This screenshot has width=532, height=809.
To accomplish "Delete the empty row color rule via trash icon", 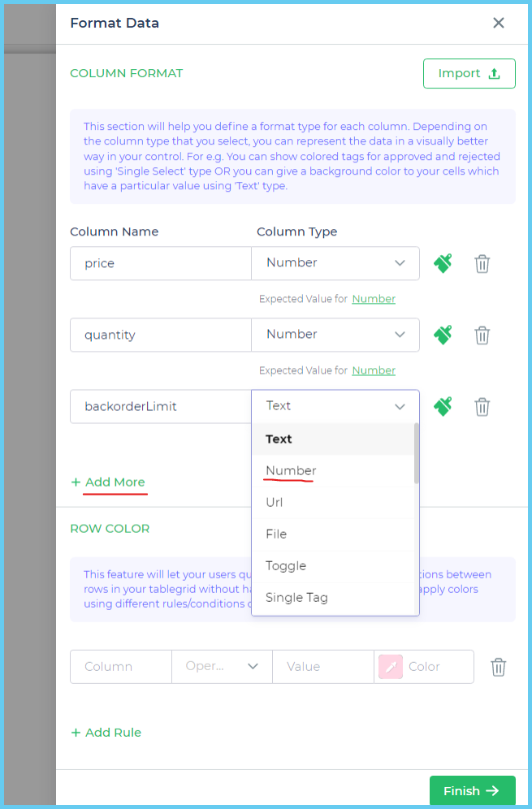I will [x=498, y=667].
